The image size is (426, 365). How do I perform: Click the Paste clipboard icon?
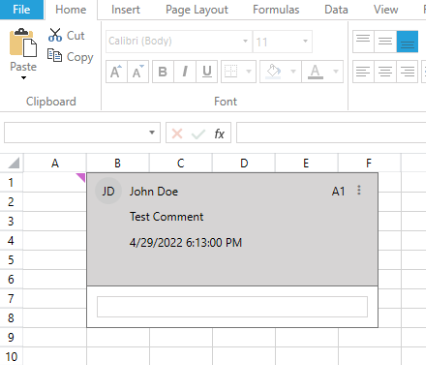23,43
